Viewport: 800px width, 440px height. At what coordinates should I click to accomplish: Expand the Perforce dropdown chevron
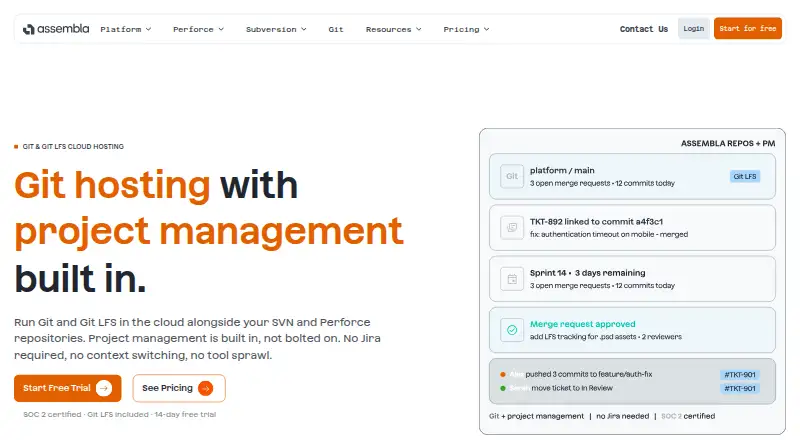pos(221,29)
